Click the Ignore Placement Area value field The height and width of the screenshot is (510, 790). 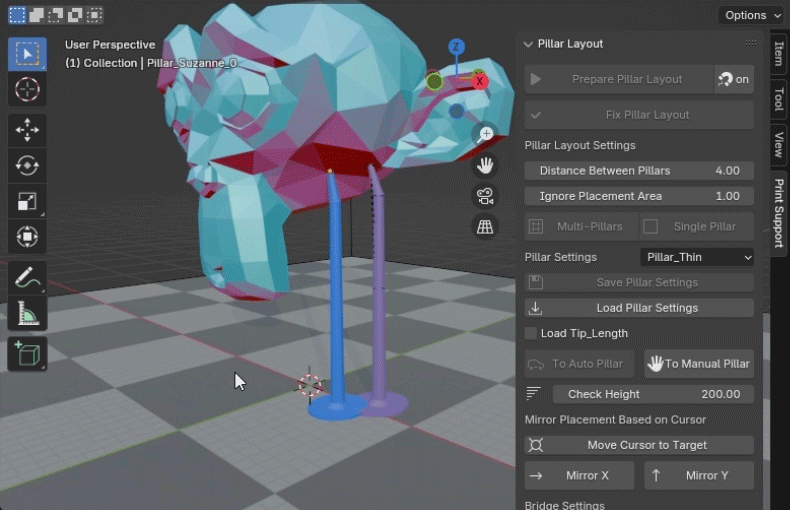639,196
